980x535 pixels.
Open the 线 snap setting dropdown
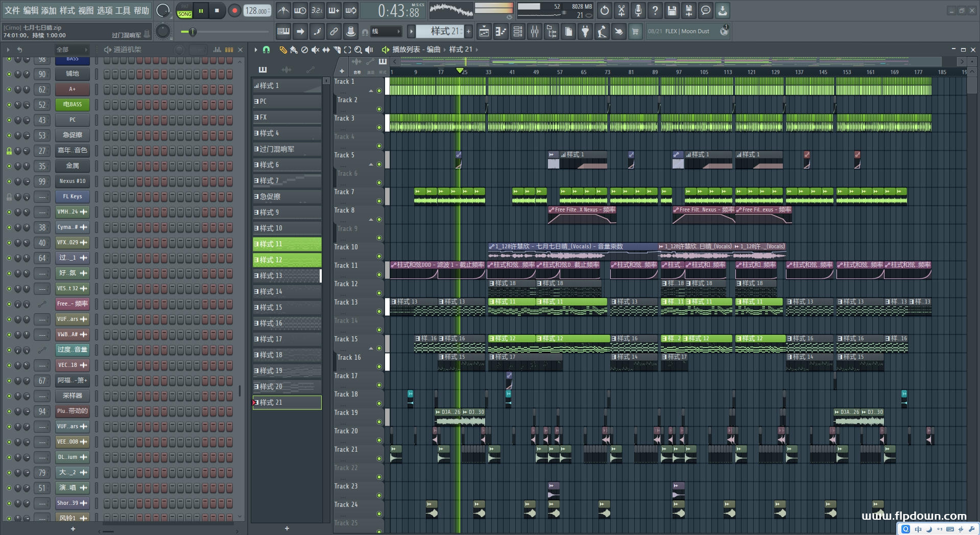[386, 32]
